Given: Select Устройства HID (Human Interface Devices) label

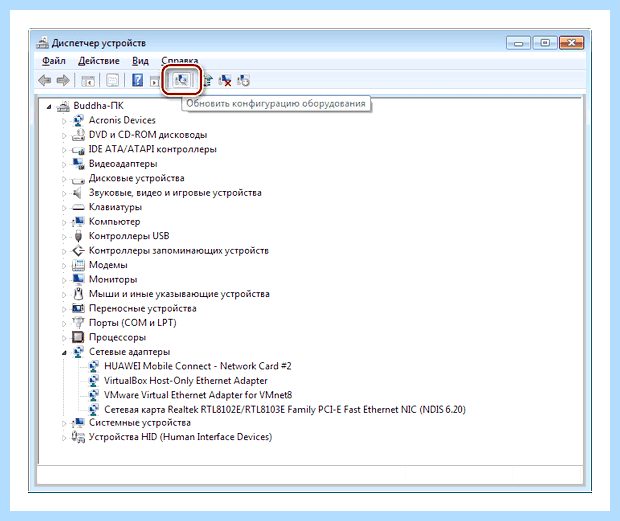Looking at the screenshot, I should tap(180, 437).
